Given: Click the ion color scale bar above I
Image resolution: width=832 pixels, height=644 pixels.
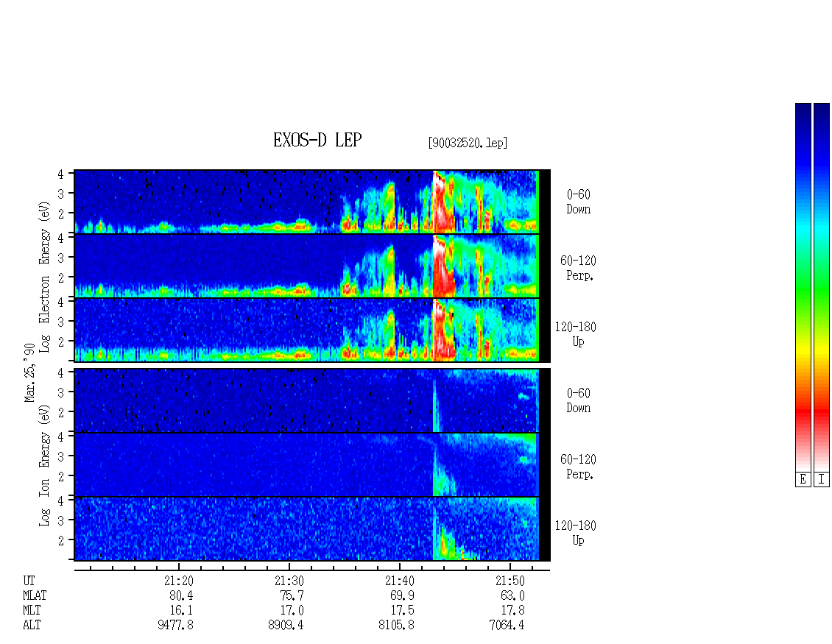Looking at the screenshot, I should 822,286.
